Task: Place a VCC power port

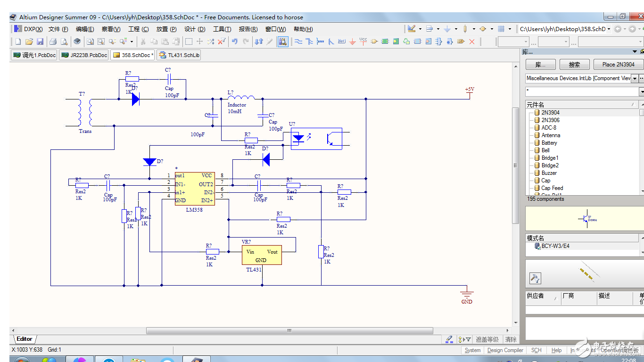Action: 363,41
